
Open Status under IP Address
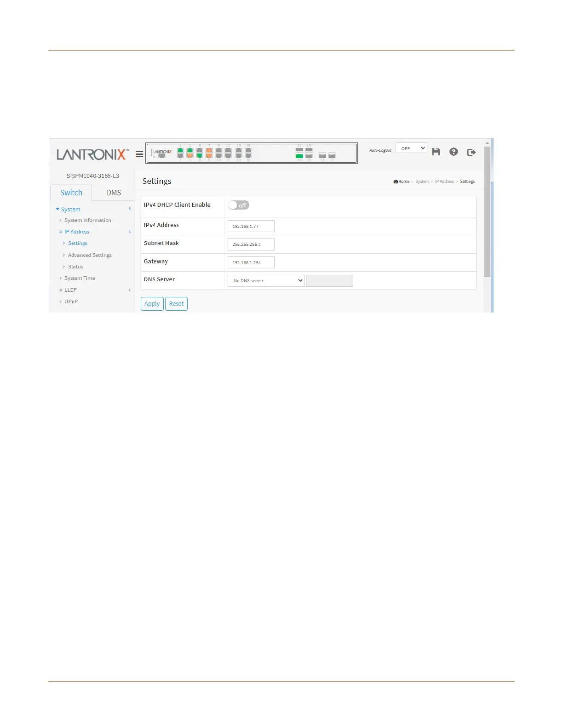76,267
